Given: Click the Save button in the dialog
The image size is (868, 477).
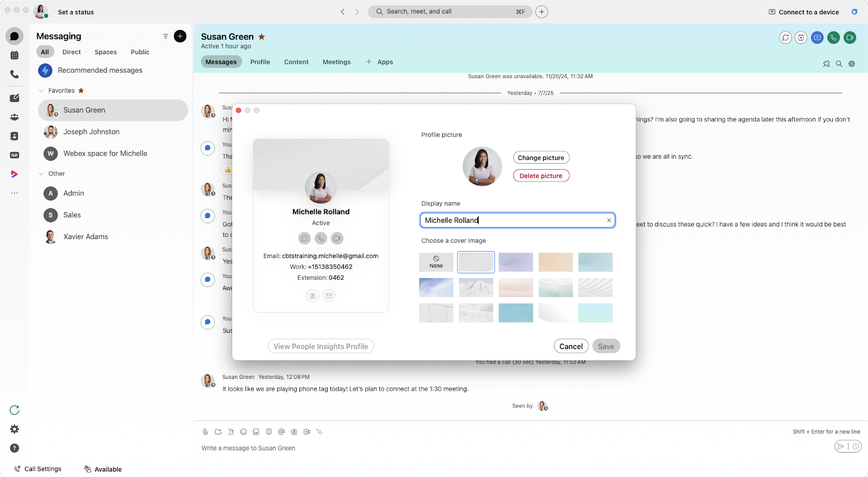Looking at the screenshot, I should click(x=606, y=346).
